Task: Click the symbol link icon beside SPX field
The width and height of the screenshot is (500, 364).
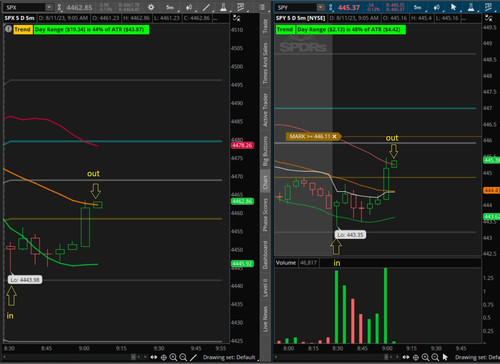Action: 59,7
